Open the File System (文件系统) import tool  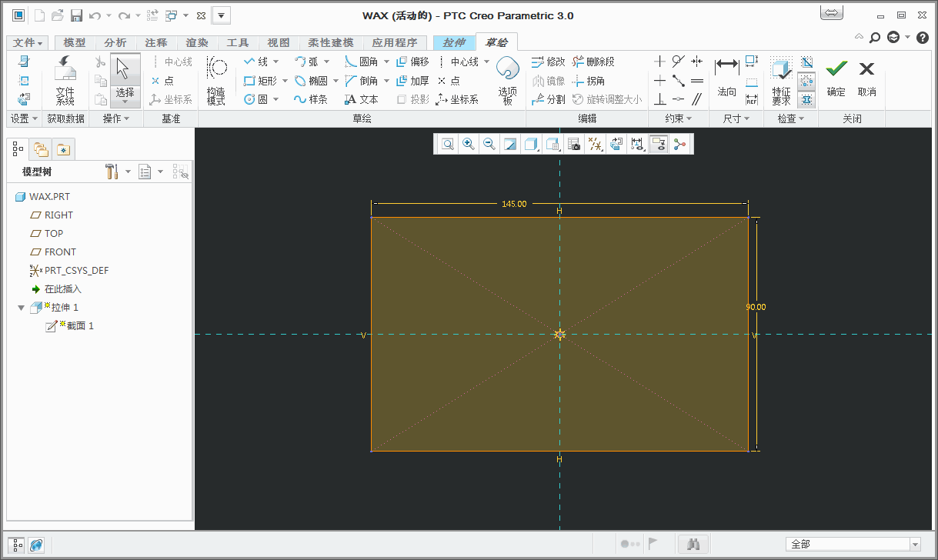pyautogui.click(x=65, y=79)
